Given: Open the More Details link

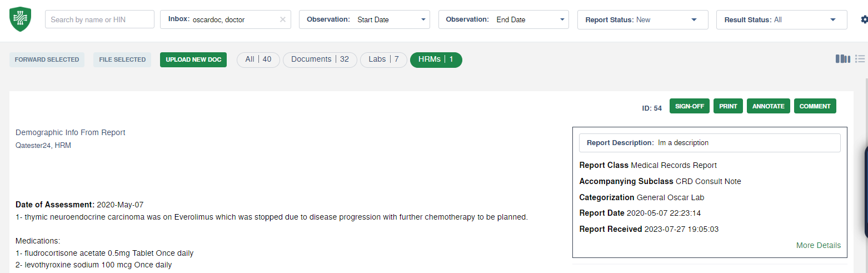Looking at the screenshot, I should click(818, 245).
